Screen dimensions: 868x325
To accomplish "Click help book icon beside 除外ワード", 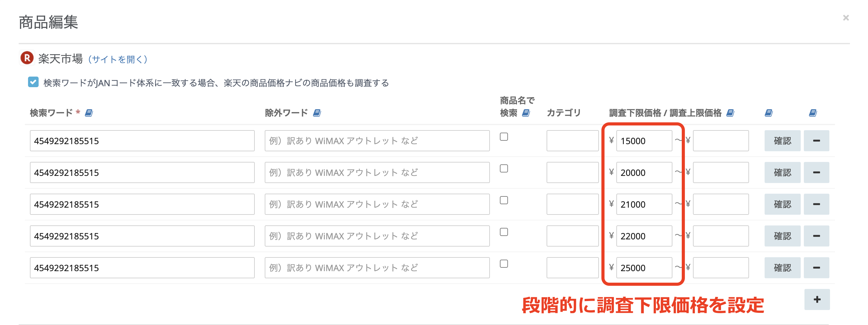I will coord(317,113).
